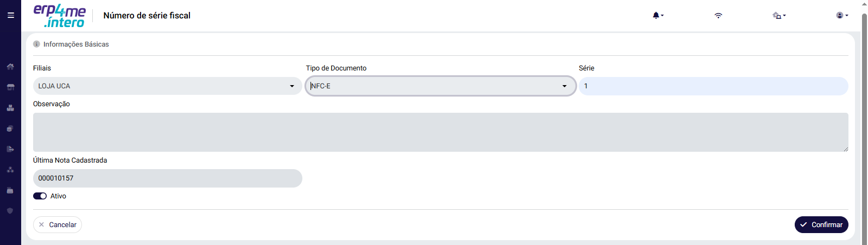Expand the Filiais dropdown
The image size is (868, 245).
click(x=167, y=86)
